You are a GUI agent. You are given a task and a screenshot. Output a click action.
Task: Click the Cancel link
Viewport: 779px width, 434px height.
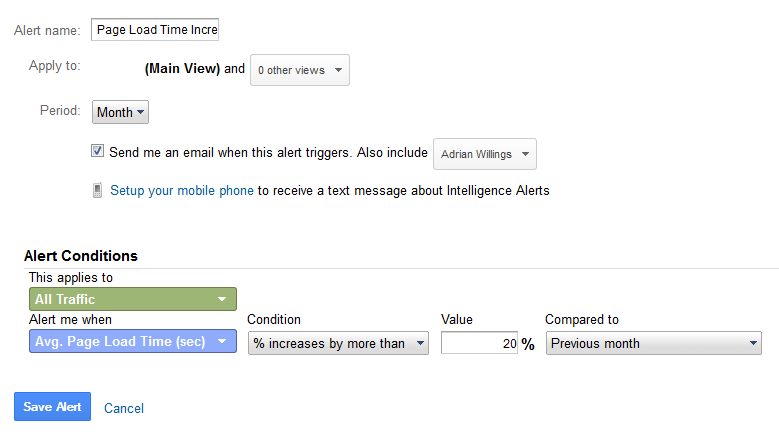tap(124, 408)
